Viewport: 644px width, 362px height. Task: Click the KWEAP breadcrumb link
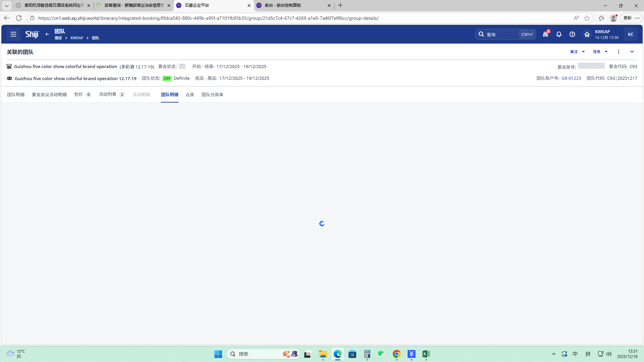click(77, 38)
